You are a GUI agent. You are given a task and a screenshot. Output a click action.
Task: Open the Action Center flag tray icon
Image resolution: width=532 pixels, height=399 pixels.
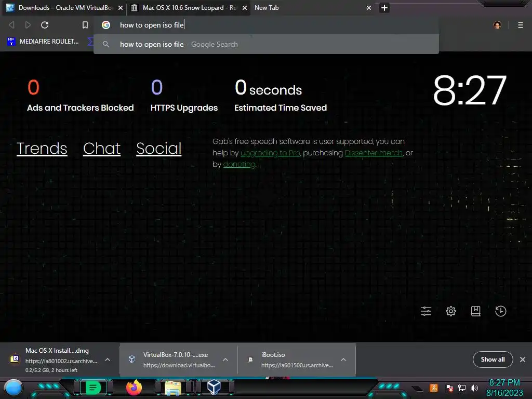(x=449, y=388)
